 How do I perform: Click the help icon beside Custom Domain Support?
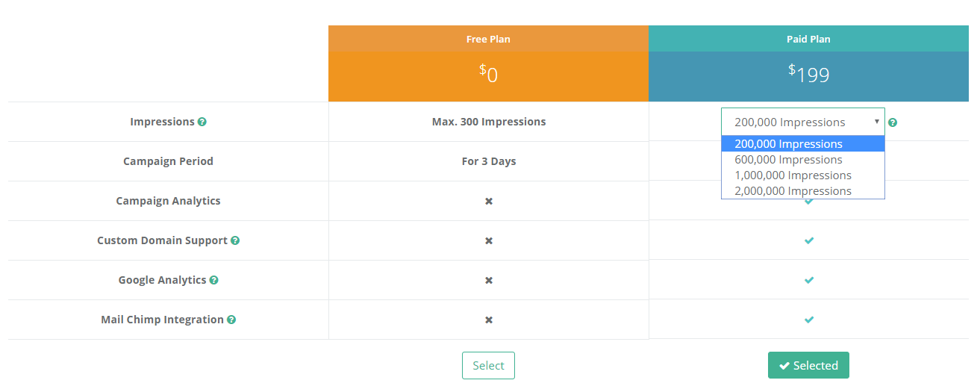coord(235,240)
